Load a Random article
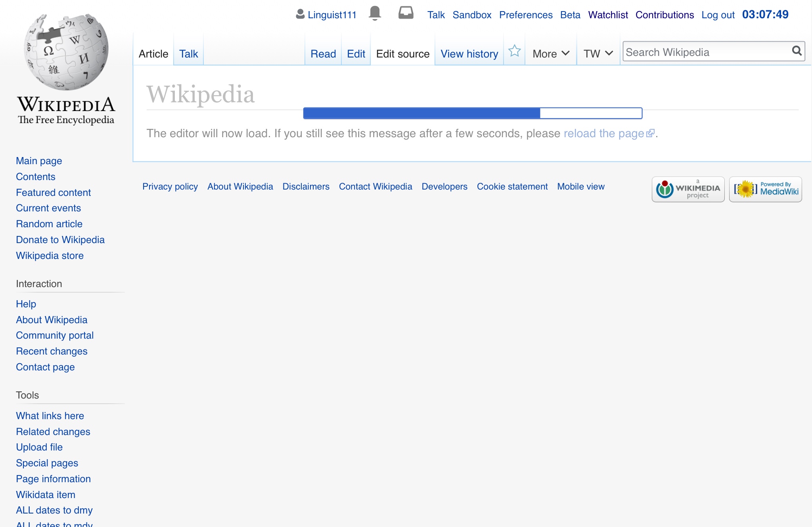The width and height of the screenshot is (812, 527). point(49,224)
